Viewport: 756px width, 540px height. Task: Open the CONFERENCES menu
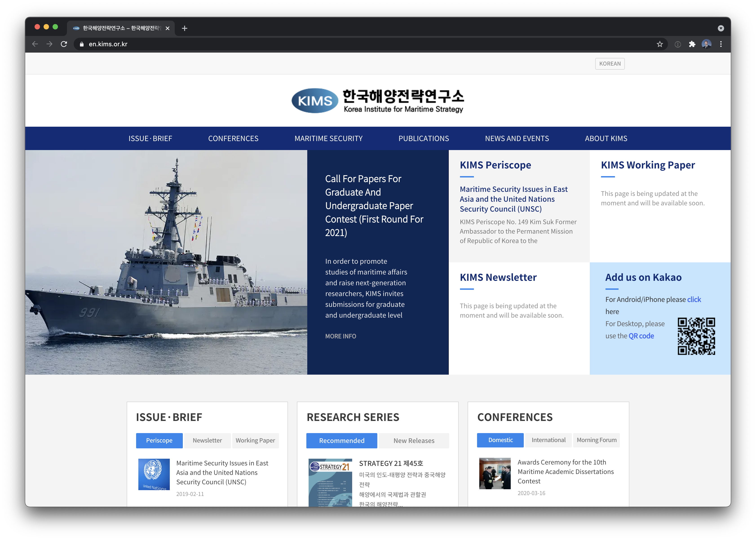coord(233,139)
